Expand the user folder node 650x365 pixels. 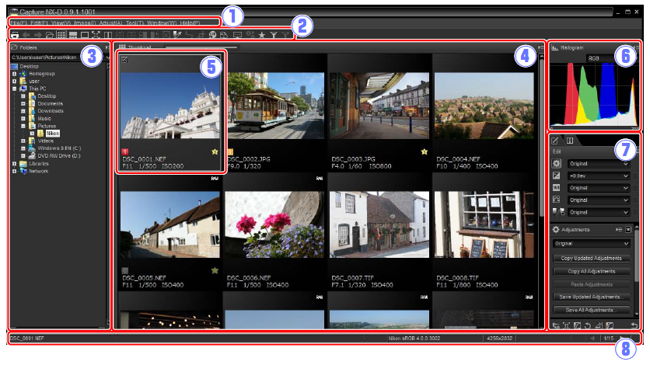click(15, 81)
